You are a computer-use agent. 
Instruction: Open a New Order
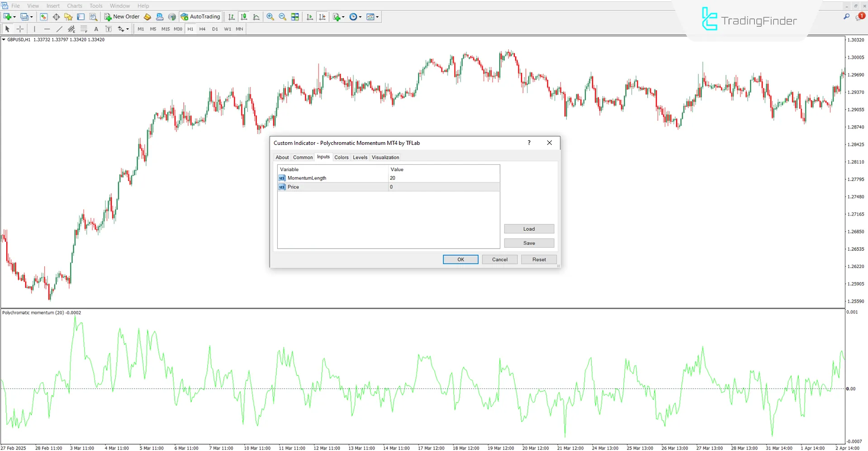[x=121, y=16]
